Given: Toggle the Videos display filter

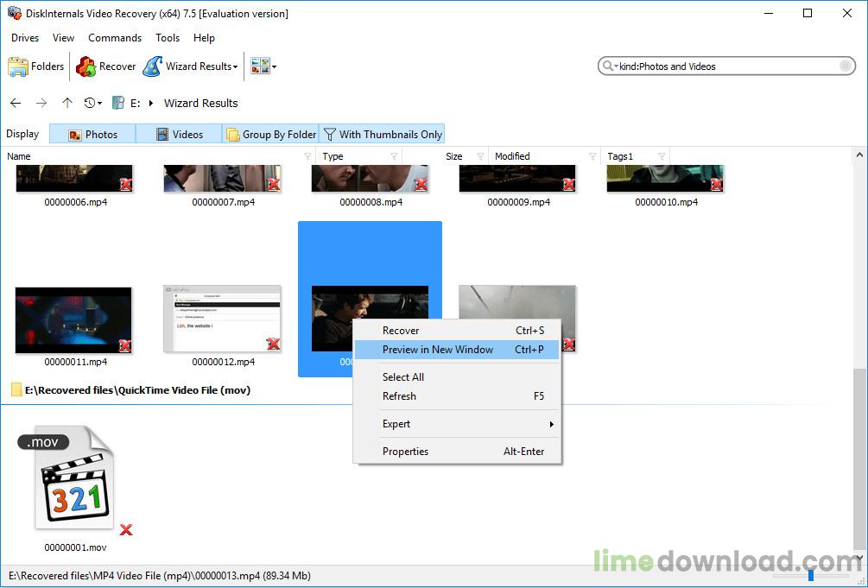Looking at the screenshot, I should [x=180, y=134].
